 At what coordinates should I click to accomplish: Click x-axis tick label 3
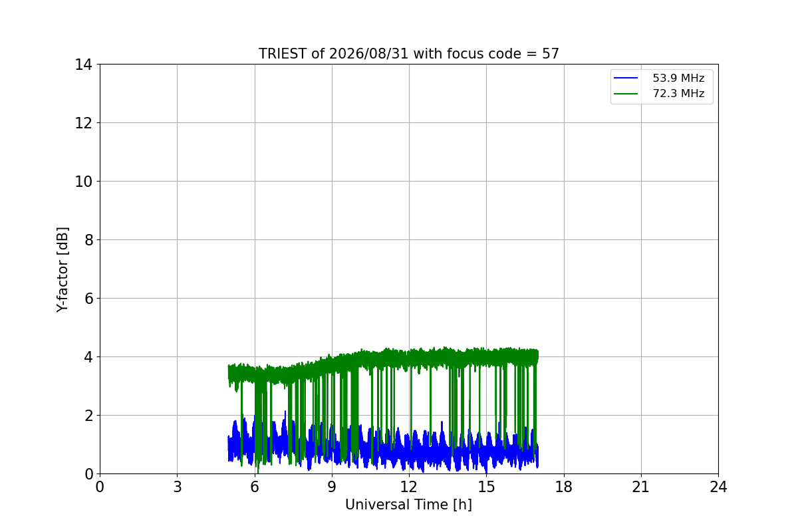[177, 487]
